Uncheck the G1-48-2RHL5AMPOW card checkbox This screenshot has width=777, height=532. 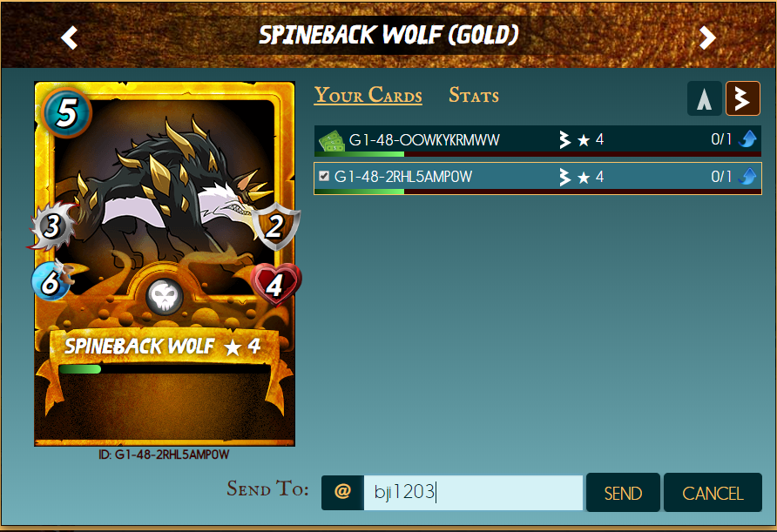tap(323, 176)
